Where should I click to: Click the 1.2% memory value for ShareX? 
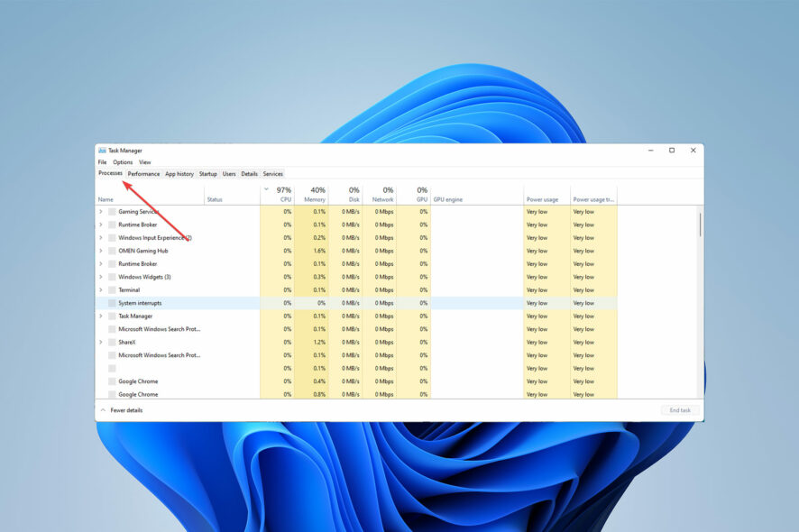319,342
